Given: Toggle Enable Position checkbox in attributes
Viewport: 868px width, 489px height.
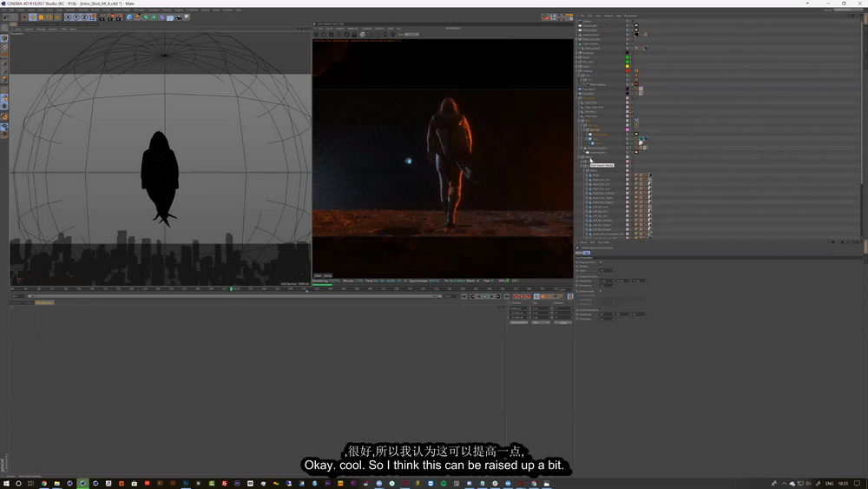Looking at the screenshot, I should [x=600, y=276].
